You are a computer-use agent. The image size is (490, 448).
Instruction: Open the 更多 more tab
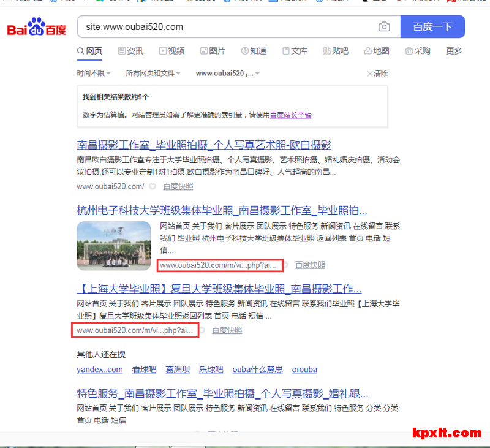[454, 51]
